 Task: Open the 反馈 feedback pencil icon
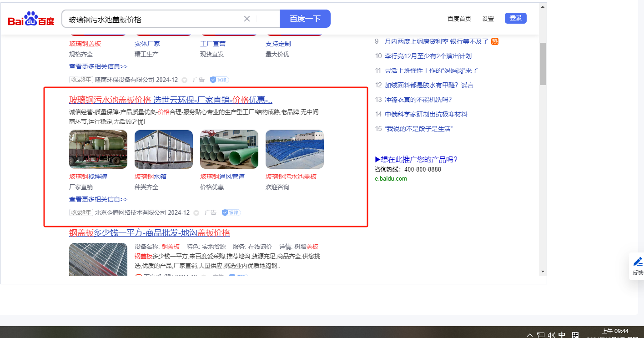click(x=638, y=262)
